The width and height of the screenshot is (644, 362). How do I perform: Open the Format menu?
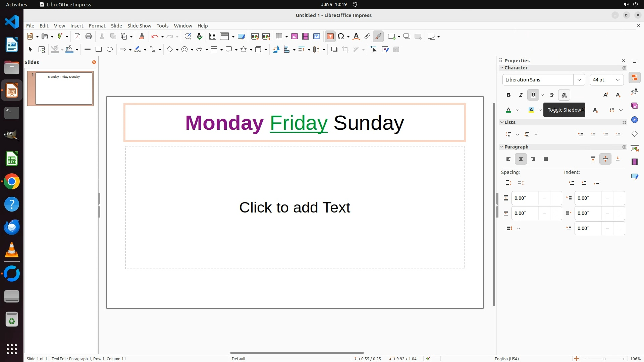[x=97, y=26]
